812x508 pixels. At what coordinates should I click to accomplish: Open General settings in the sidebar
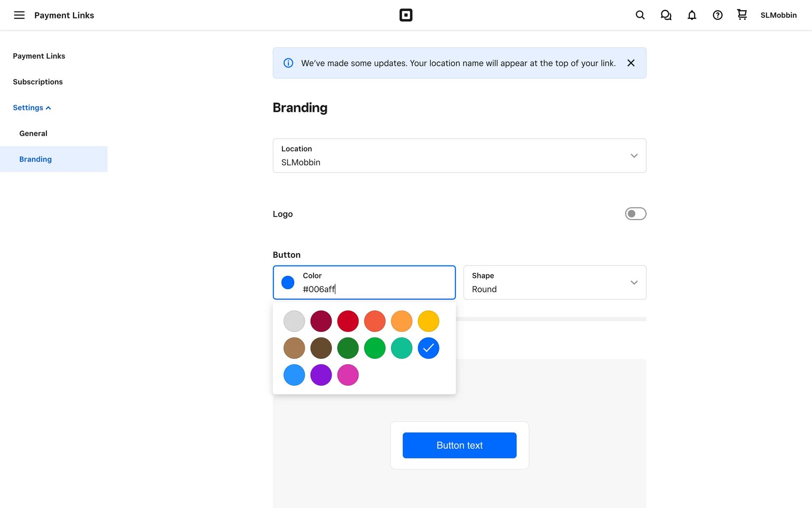coord(33,133)
